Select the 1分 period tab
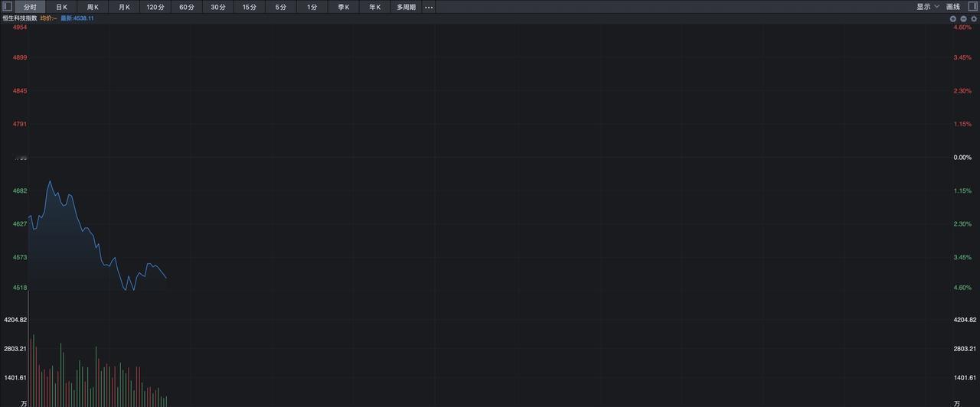 (312, 7)
